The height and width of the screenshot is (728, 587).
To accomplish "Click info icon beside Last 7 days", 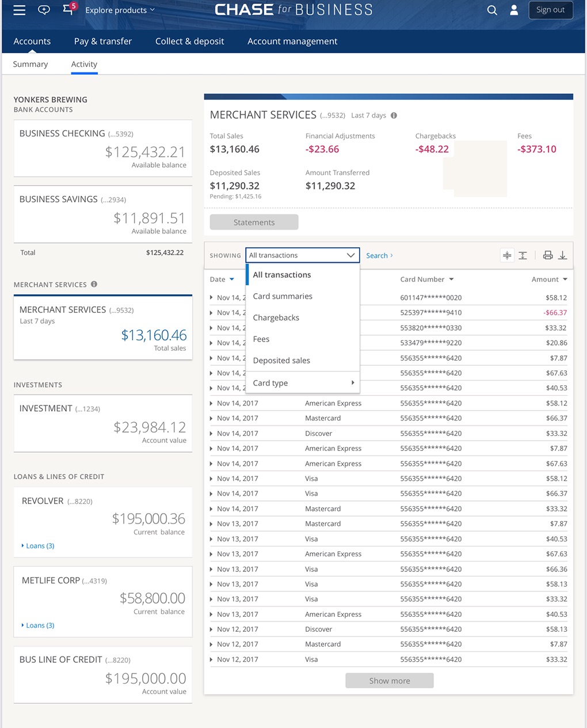I will point(394,115).
